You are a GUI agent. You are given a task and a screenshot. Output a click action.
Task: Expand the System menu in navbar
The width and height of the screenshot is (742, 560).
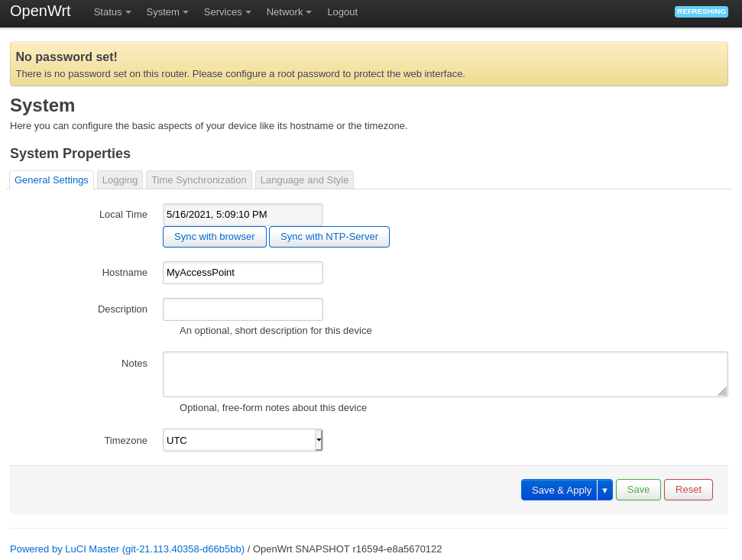pyautogui.click(x=167, y=12)
